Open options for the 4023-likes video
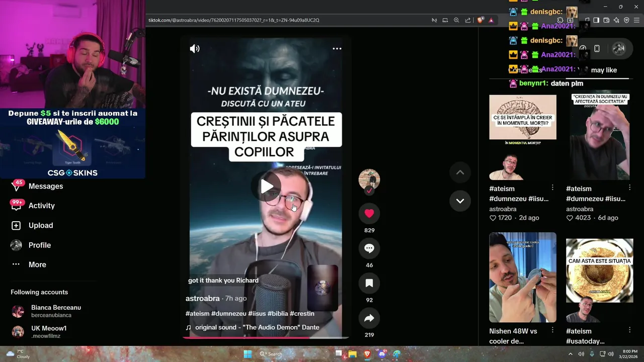 tap(629, 188)
